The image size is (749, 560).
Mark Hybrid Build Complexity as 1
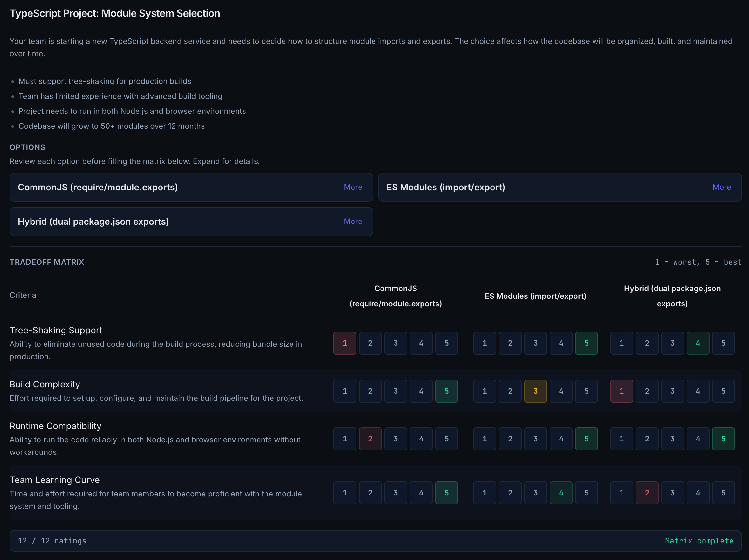pyautogui.click(x=621, y=391)
